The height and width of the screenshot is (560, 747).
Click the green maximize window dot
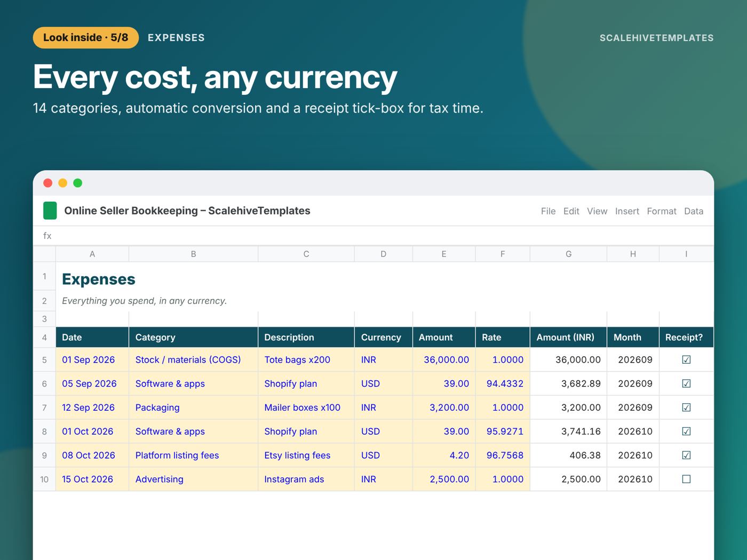tap(77, 183)
